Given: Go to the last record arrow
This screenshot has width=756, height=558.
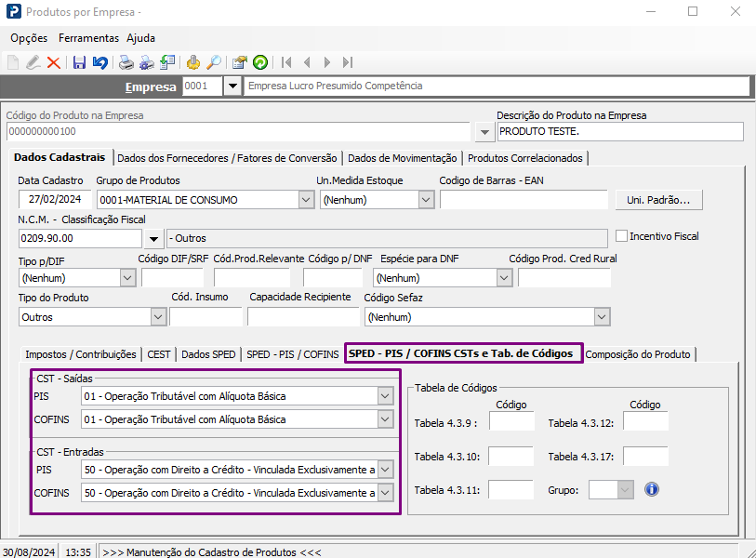Looking at the screenshot, I should pyautogui.click(x=348, y=62).
